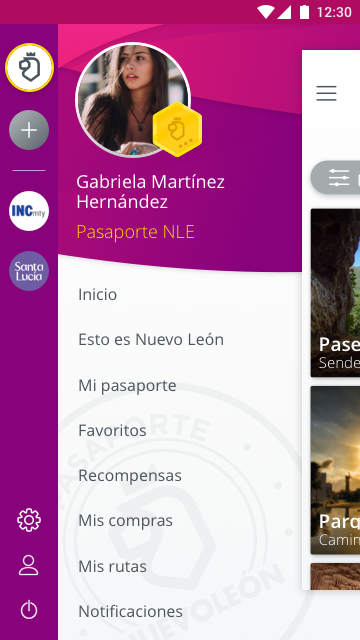
Task: Go to Mi pasaporte
Action: (127, 385)
